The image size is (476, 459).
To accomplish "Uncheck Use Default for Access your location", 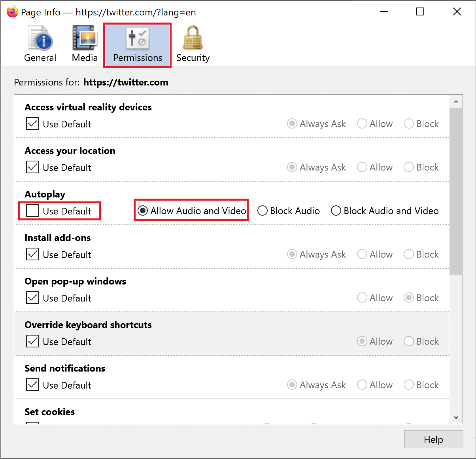I will (32, 167).
